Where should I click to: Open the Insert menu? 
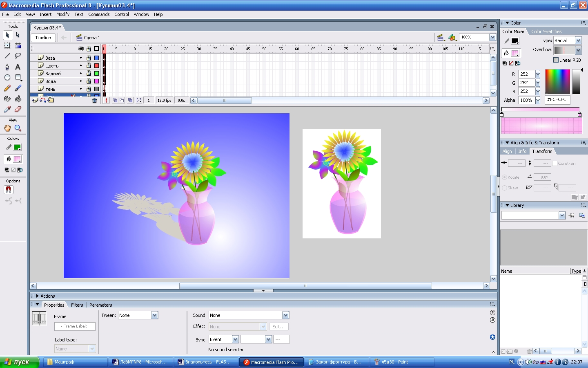(x=45, y=14)
